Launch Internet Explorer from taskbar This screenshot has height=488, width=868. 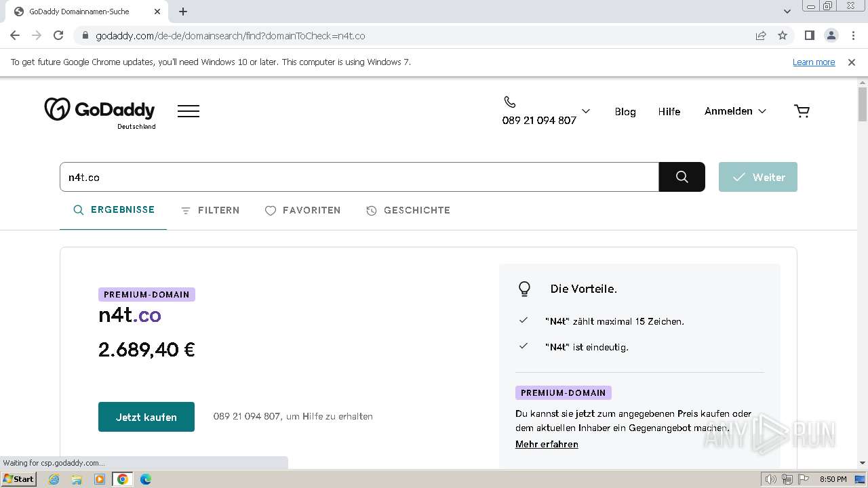pyautogui.click(x=54, y=479)
